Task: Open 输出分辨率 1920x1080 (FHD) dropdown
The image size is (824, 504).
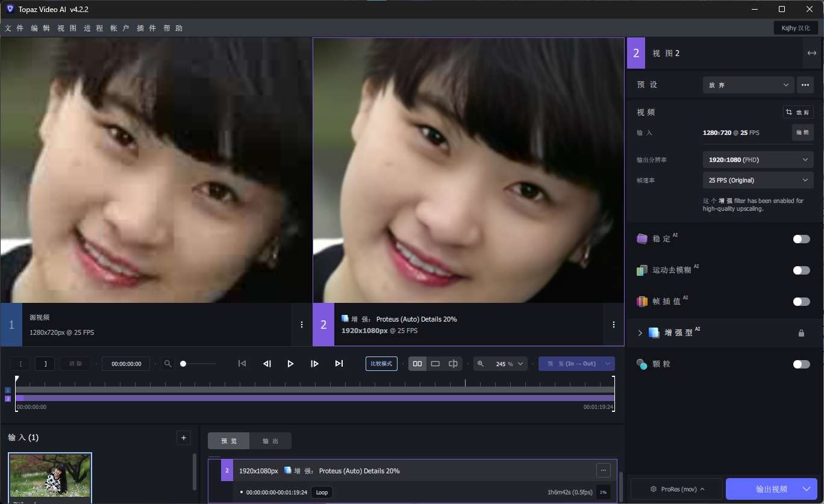Action: click(x=758, y=160)
